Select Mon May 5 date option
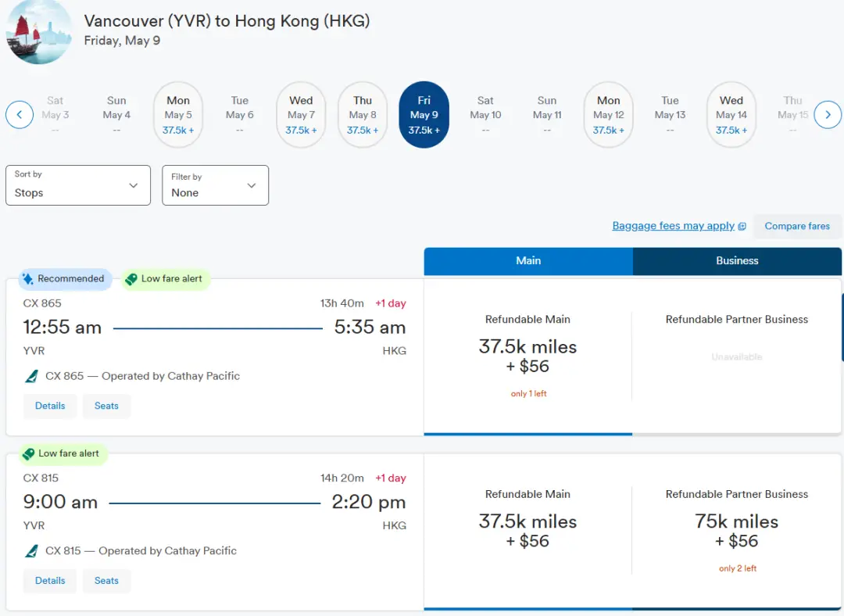Viewport: 844px width, 616px height. tap(178, 115)
